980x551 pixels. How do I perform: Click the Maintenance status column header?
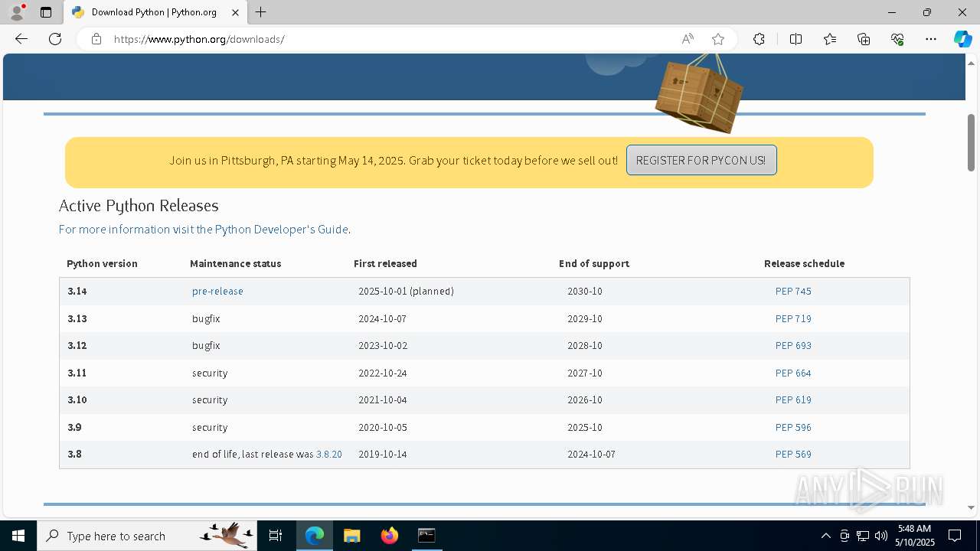coord(235,264)
